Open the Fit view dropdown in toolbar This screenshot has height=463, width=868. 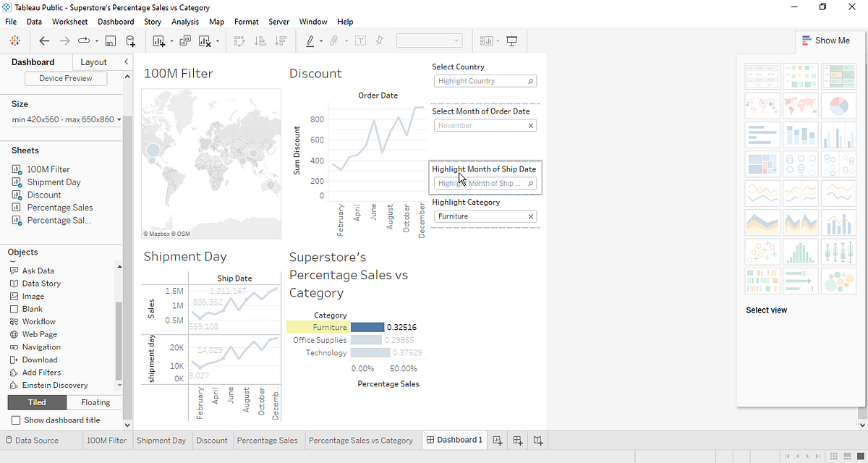click(429, 41)
